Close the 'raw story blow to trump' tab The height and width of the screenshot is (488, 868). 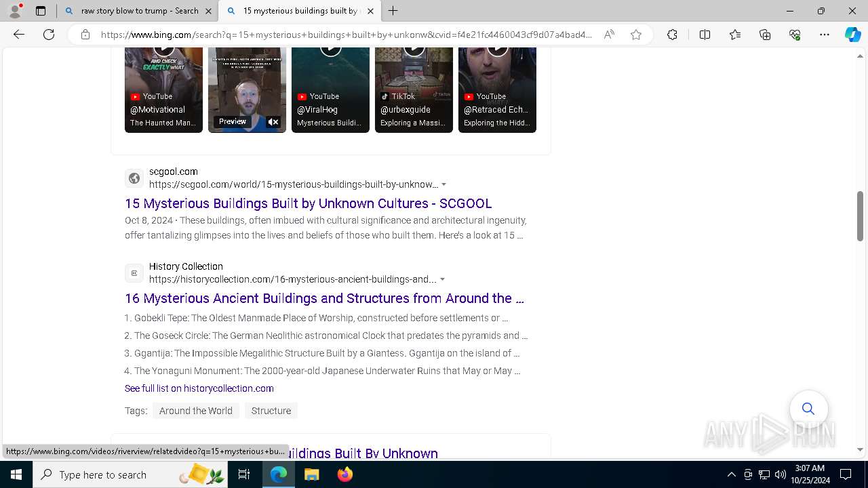pos(208,11)
